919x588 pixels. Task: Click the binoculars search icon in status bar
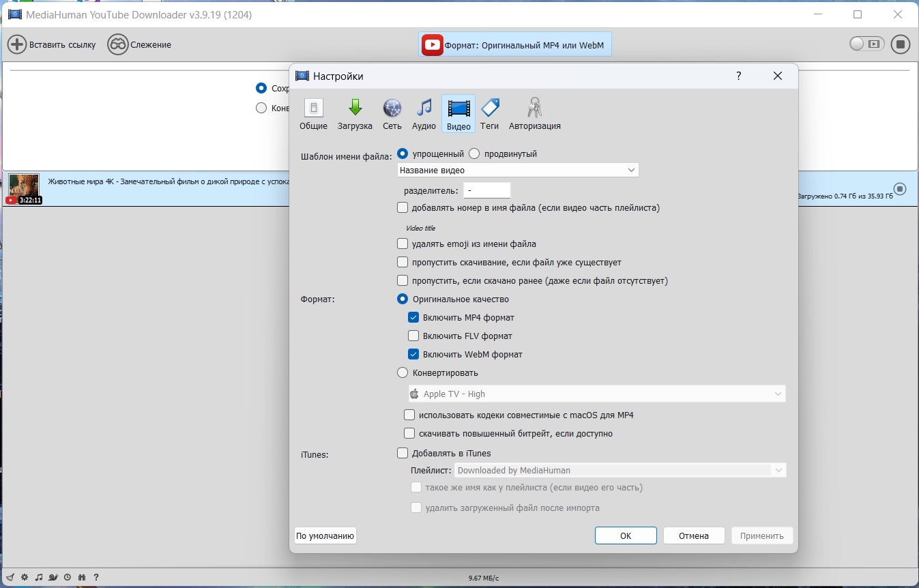click(x=82, y=578)
